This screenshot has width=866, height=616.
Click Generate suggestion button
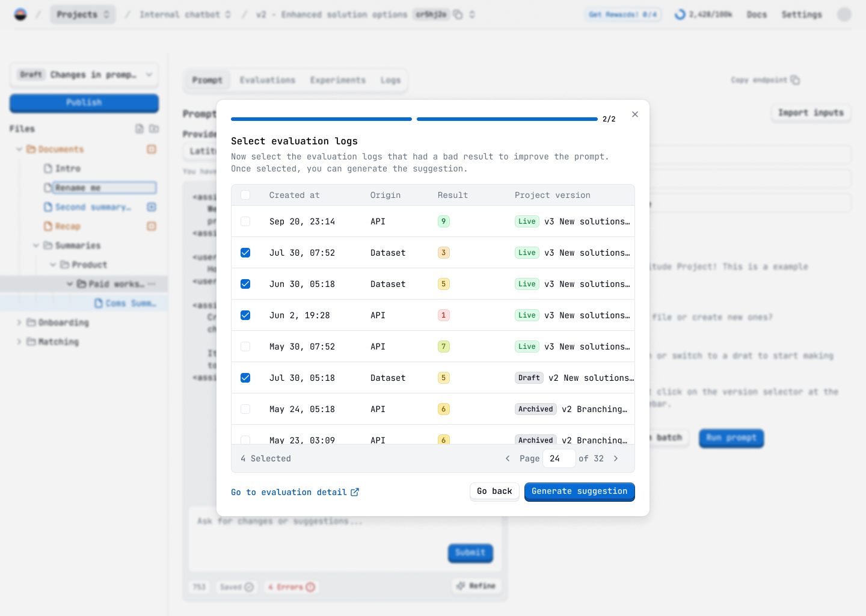click(579, 491)
